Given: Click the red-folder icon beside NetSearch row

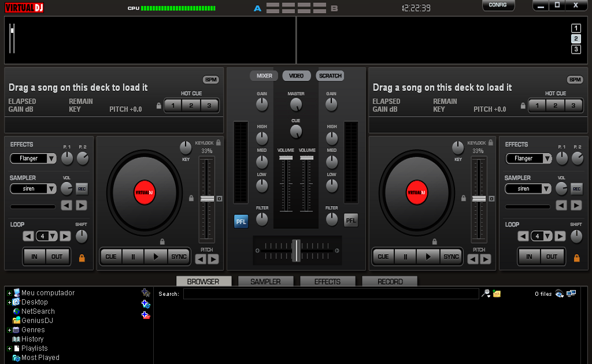Looking at the screenshot, I should pos(146,315).
